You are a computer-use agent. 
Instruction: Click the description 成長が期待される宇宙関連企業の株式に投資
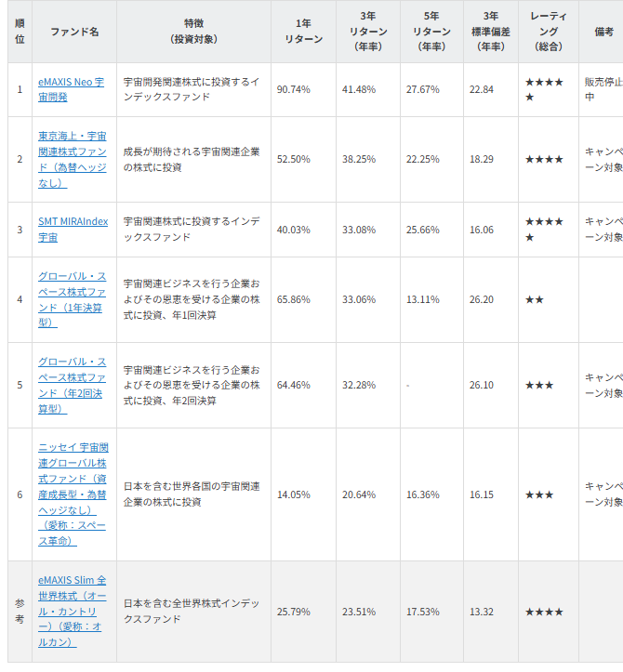click(x=192, y=160)
